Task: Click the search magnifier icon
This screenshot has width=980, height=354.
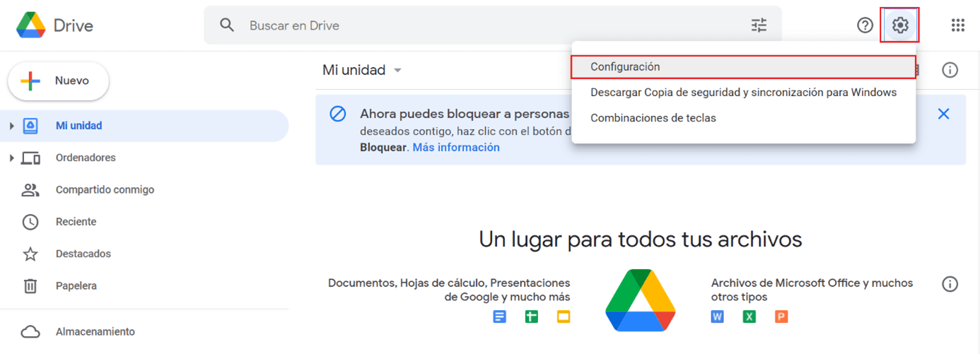Action: point(227,25)
